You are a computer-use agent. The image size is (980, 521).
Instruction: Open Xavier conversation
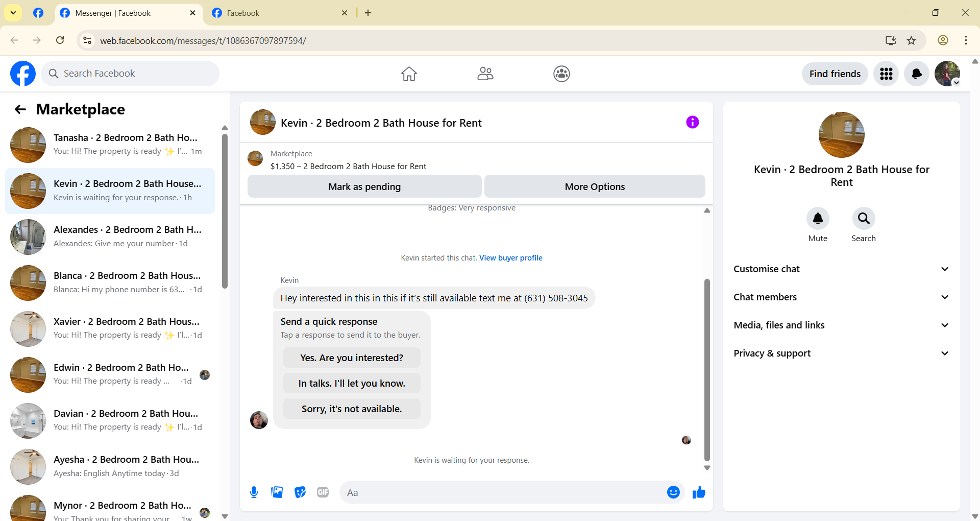110,328
